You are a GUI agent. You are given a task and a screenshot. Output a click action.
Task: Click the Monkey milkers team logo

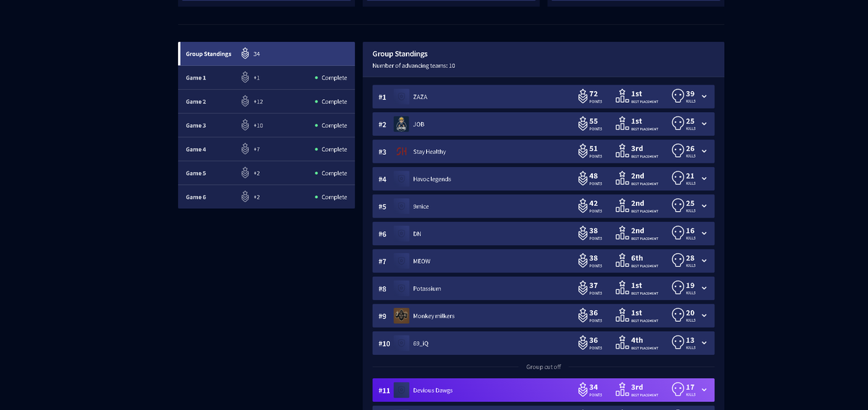(x=401, y=316)
